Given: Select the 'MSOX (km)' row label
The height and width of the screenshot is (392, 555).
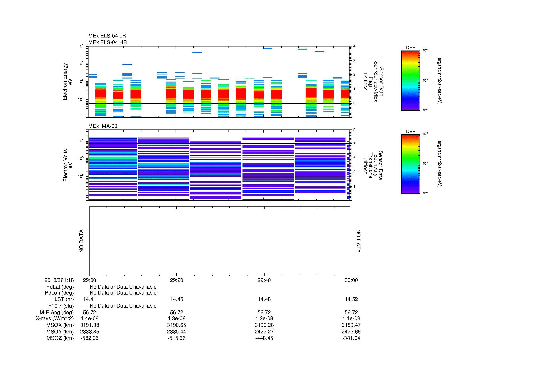Looking at the screenshot, I should (60, 325).
